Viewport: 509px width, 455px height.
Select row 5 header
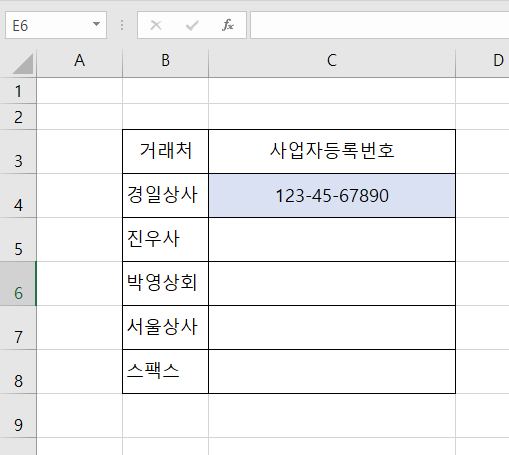pos(18,240)
